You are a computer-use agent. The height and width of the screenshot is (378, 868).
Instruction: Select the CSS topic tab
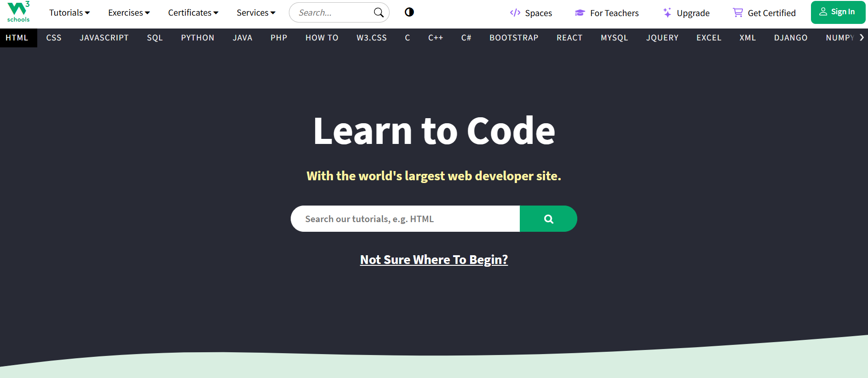(54, 38)
